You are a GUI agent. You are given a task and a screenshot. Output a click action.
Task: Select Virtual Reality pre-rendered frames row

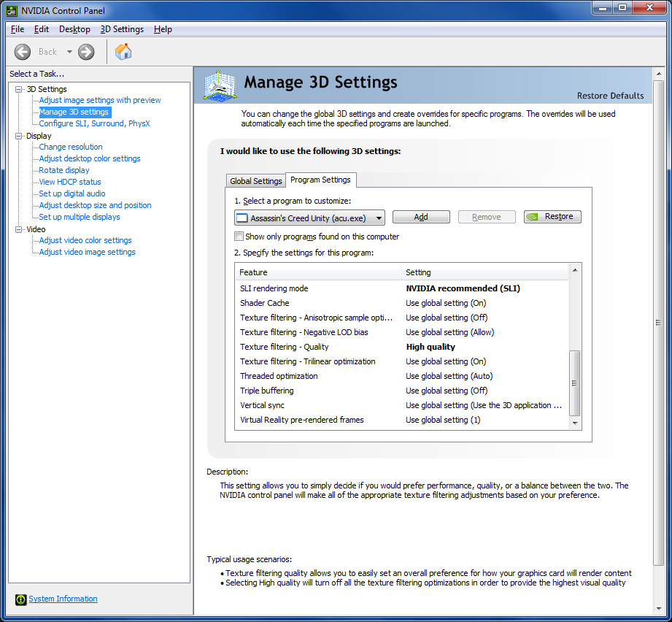pos(402,420)
